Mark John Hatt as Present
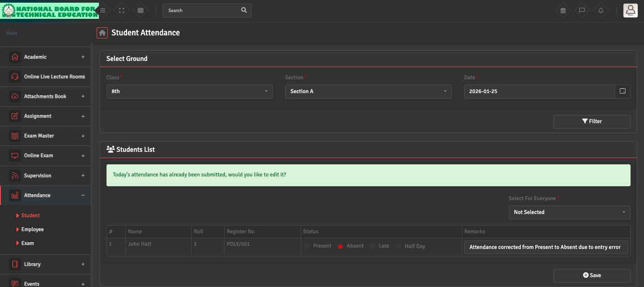Screen dimensions: 644x287 (x=307, y=246)
